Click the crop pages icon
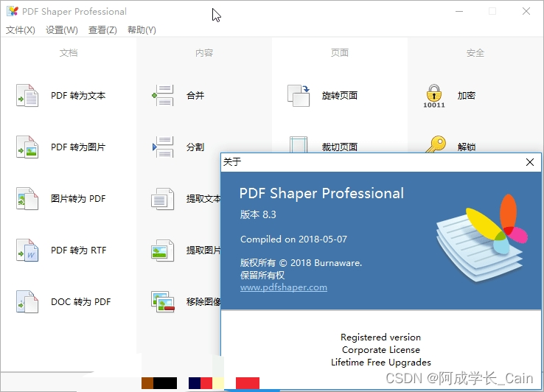The image size is (544, 392). click(x=299, y=144)
